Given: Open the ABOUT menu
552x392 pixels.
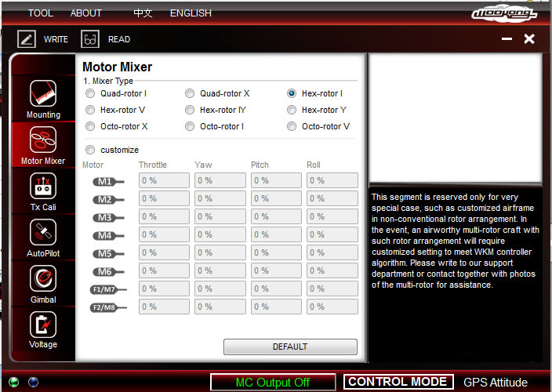Looking at the screenshot, I should click(x=86, y=13).
